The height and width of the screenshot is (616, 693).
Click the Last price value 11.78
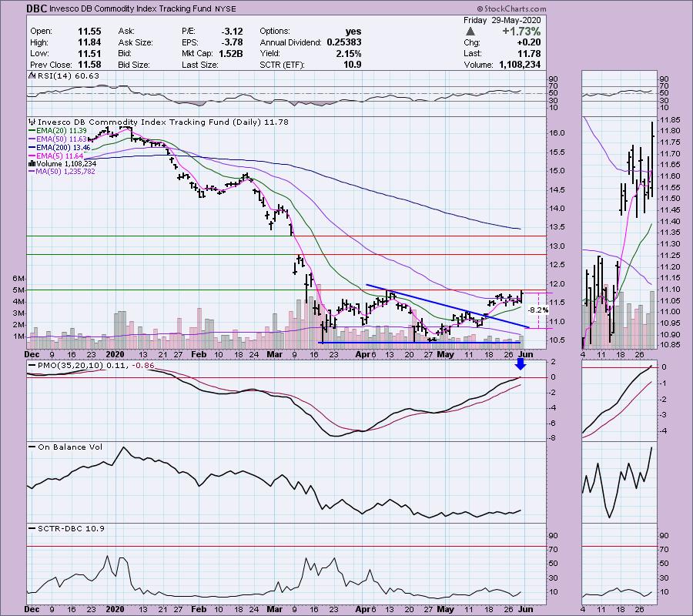(529, 53)
